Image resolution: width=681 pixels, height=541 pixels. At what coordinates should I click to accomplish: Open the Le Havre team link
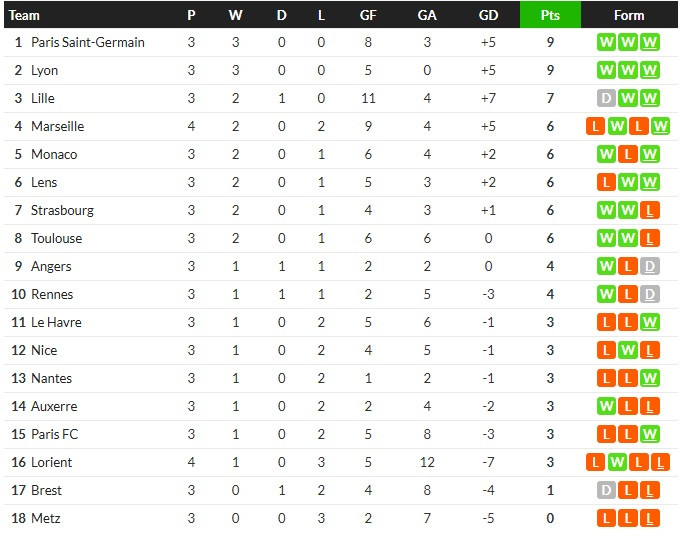[x=56, y=323]
